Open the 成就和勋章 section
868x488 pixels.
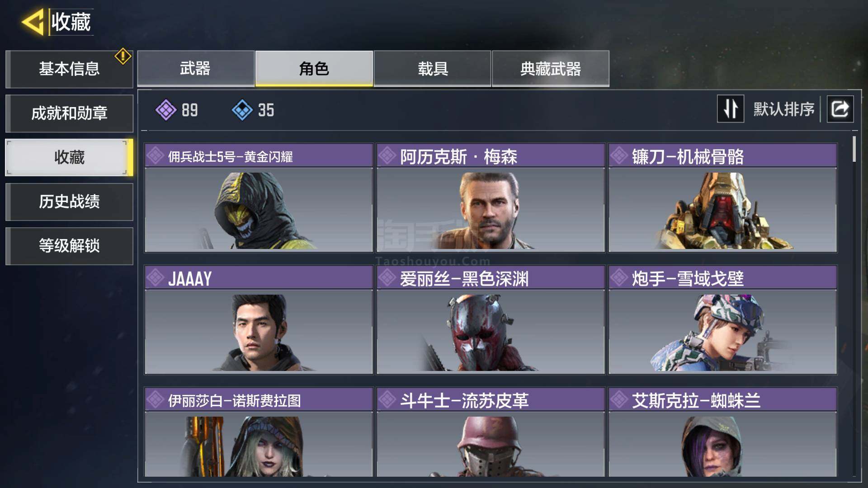[x=69, y=113]
